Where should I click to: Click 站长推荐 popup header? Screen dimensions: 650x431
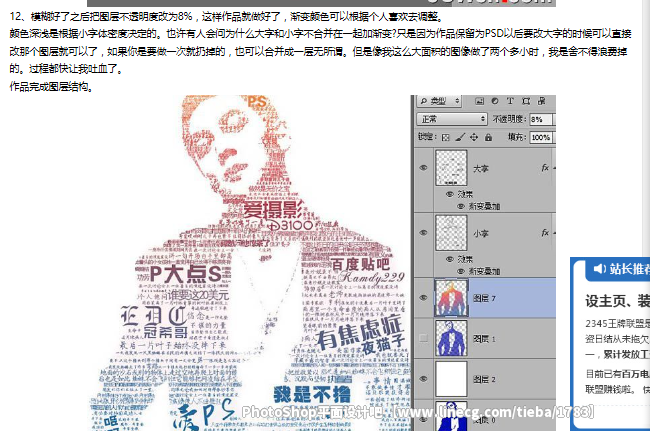[617, 269]
